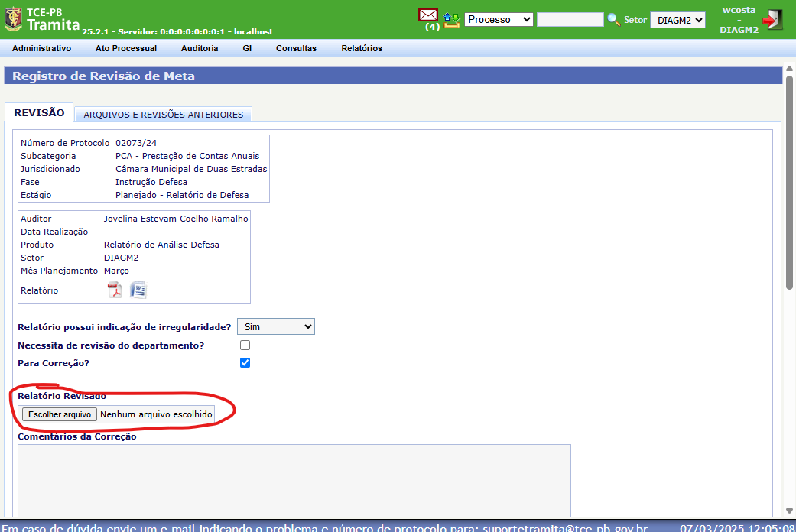The width and height of the screenshot is (796, 532).
Task: Open the Relatórios menu
Action: click(362, 48)
